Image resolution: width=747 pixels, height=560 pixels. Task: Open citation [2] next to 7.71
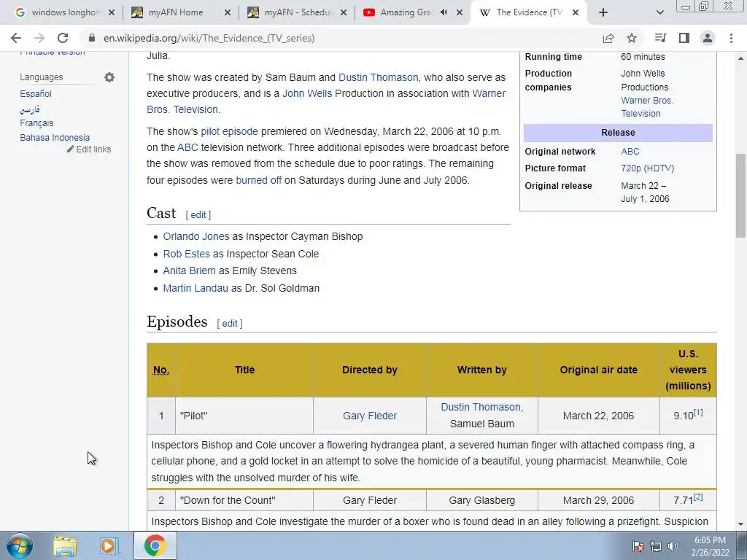[698, 497]
